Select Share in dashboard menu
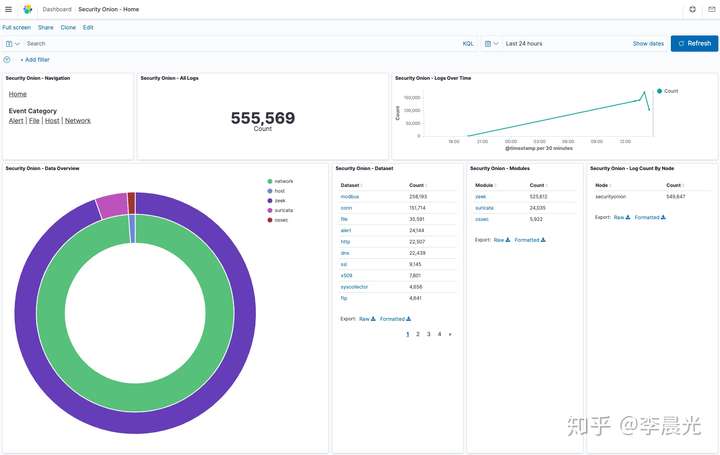The image size is (720, 455). point(45,28)
